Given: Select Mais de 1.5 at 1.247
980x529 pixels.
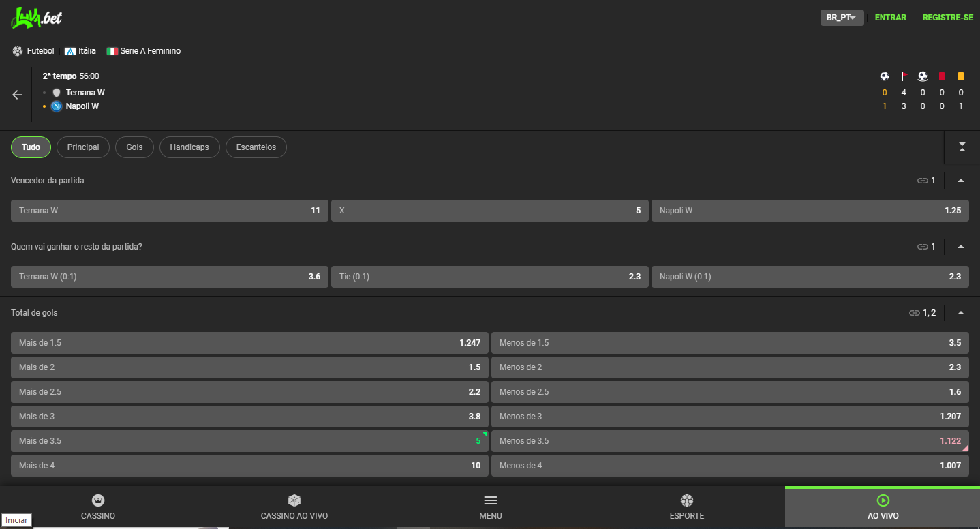Looking at the screenshot, I should (249, 343).
